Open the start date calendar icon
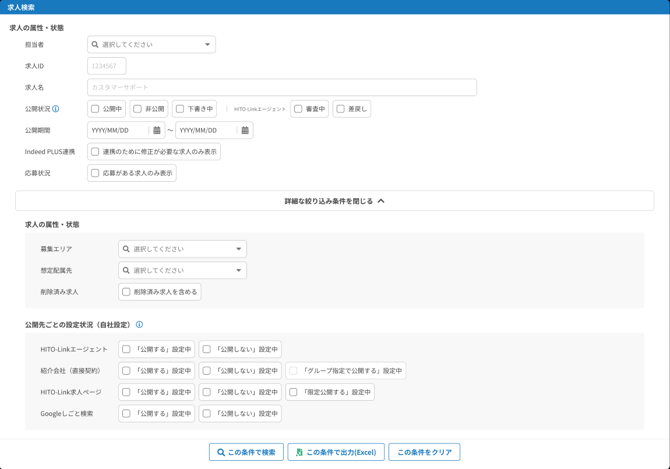670x469 pixels. (x=157, y=130)
